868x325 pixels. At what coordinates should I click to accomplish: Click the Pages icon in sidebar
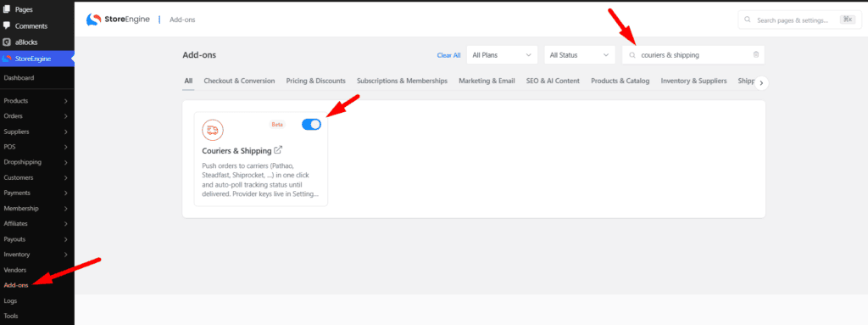[x=7, y=9]
